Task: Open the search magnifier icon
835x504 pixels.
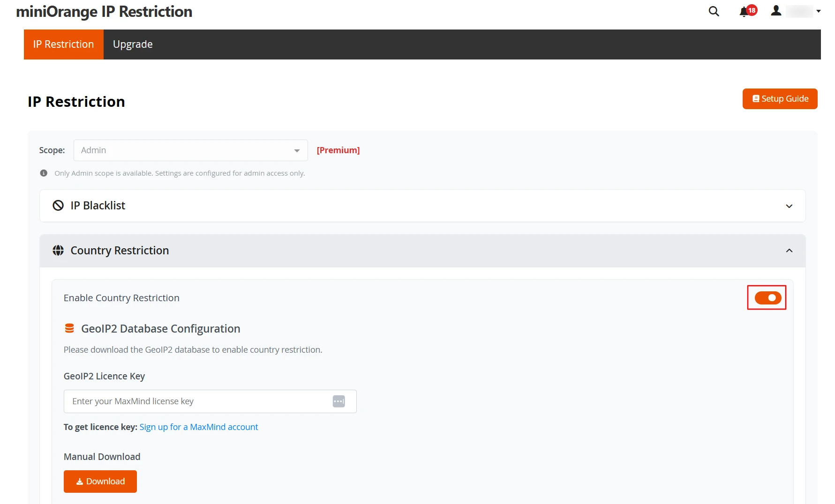Action: pos(714,11)
